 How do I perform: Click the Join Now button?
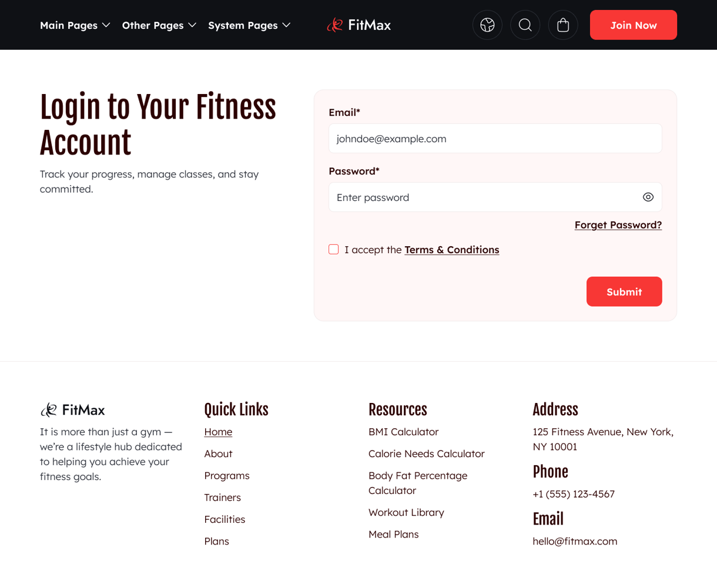pos(633,25)
